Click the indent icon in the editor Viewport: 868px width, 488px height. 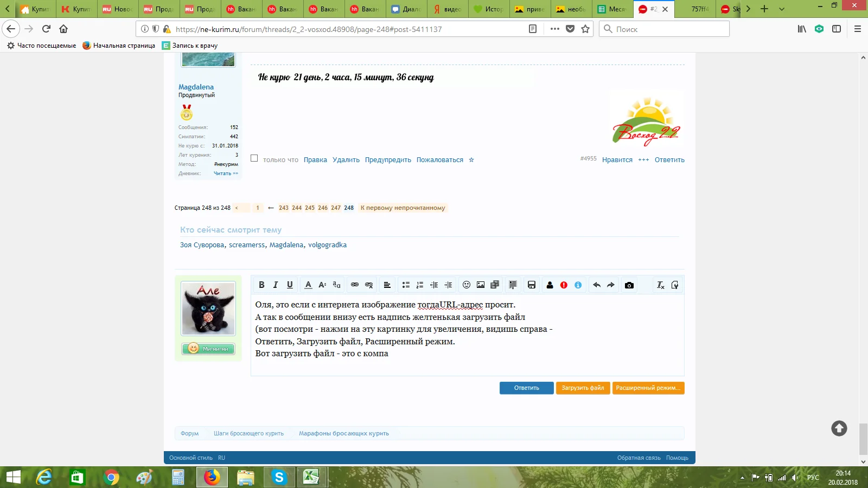point(448,285)
